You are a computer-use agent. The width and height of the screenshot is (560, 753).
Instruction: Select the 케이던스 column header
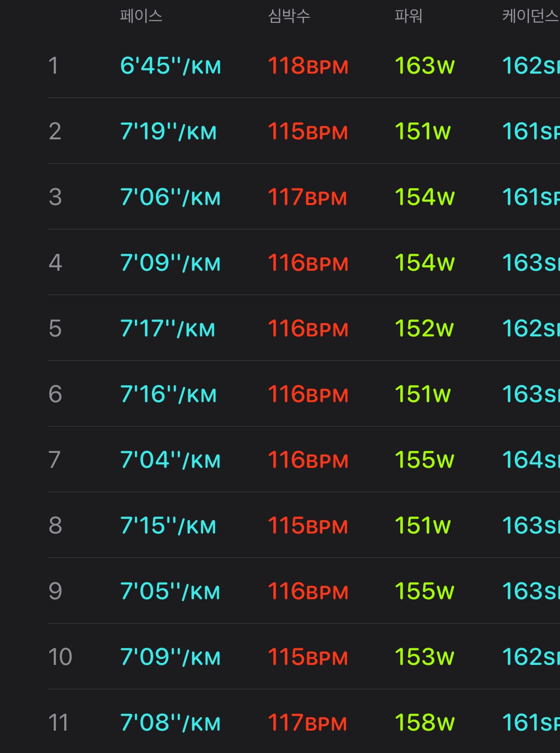click(x=531, y=16)
